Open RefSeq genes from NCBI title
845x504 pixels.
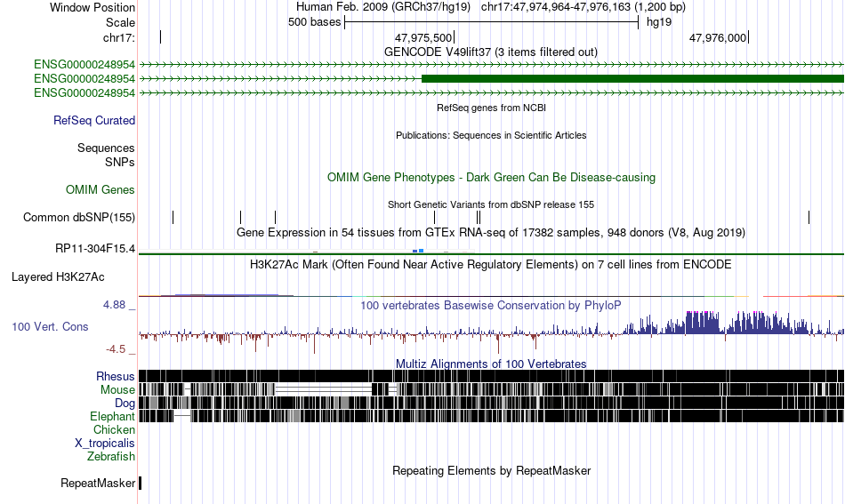[x=491, y=108]
